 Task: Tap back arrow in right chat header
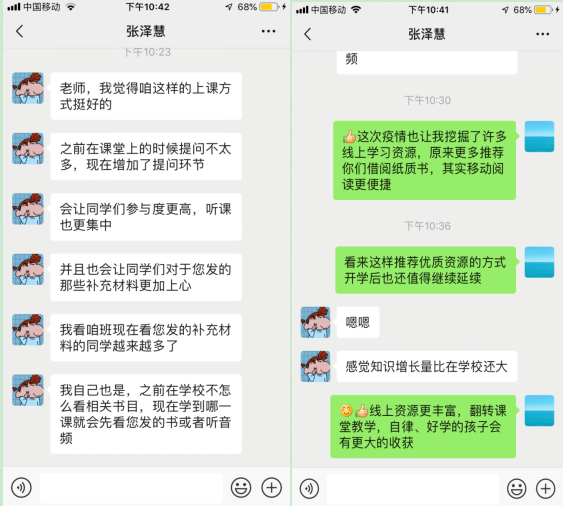(x=307, y=34)
